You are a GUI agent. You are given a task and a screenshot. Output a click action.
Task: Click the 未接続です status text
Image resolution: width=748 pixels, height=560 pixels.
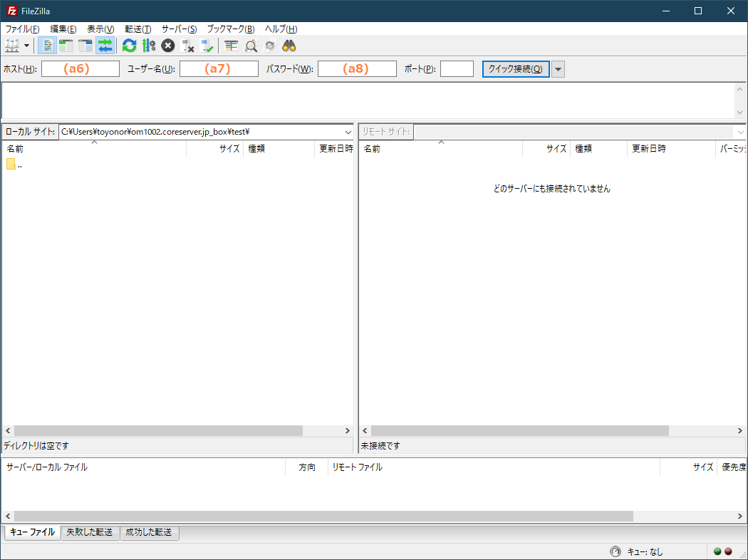[380, 445]
